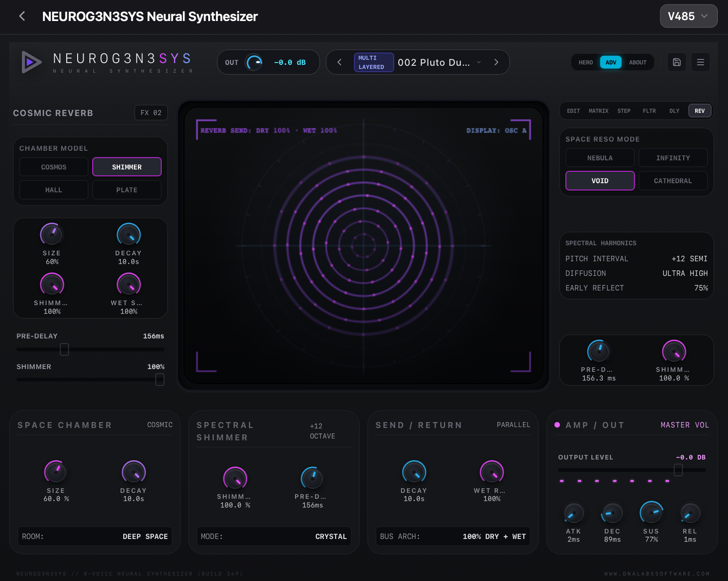
Task: Click the WET S... 100% knob
Action: click(x=129, y=284)
